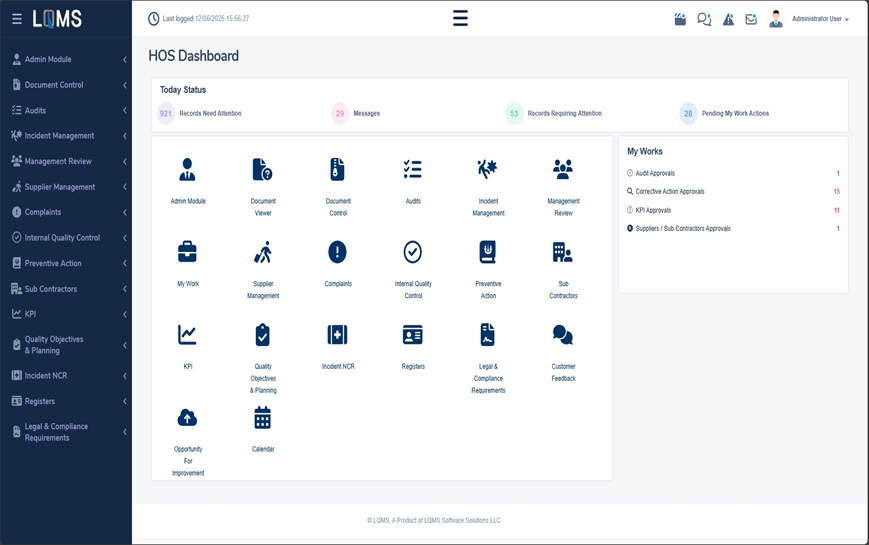This screenshot has height=545, width=869.
Task: Expand Complaints in the sidebar
Action: pos(67,212)
